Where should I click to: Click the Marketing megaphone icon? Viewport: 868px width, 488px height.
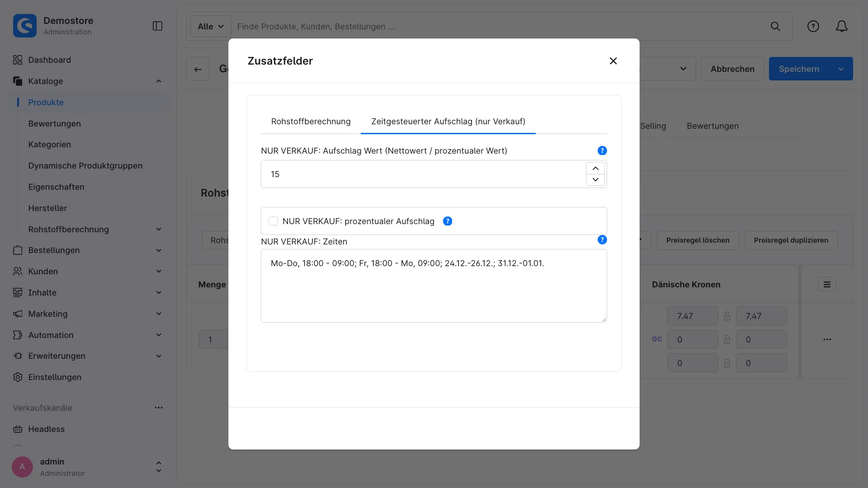coord(18,314)
